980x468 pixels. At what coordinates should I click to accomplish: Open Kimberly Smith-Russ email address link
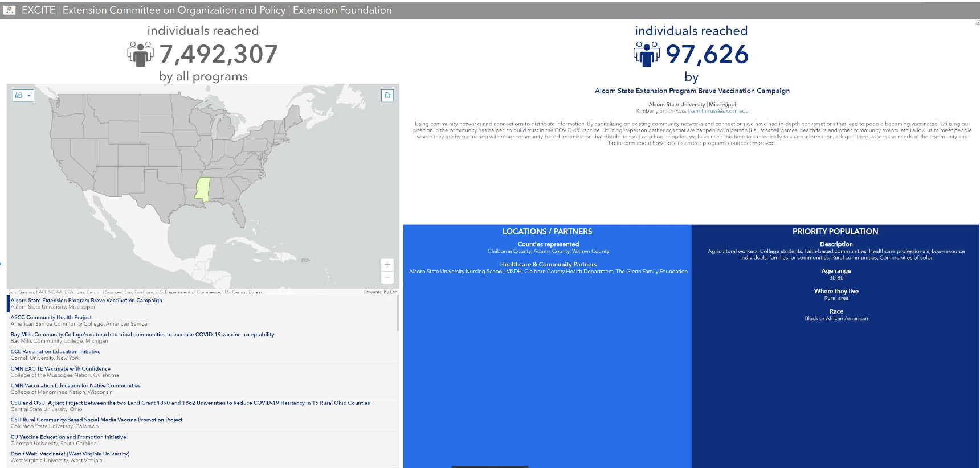(719, 111)
